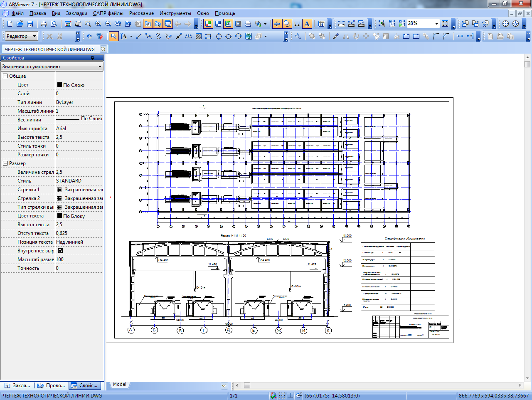Select the rectangle drawing tool
Screen dimensions: 532x400
pos(209,36)
